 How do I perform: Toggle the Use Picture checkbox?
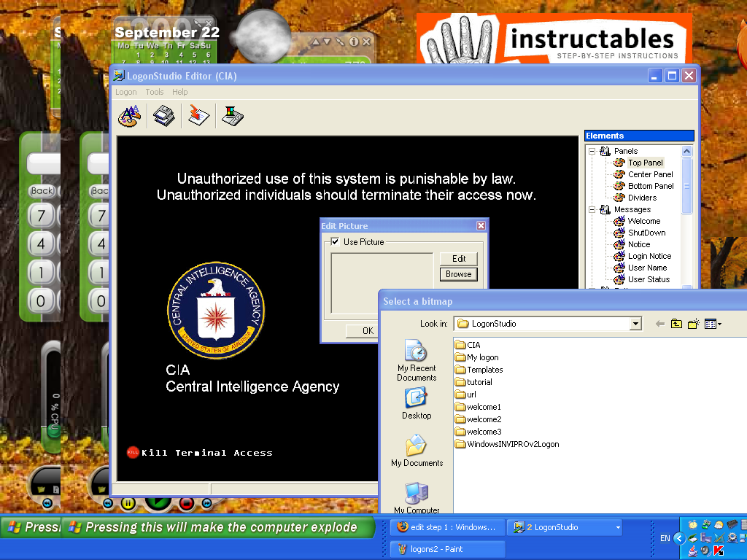(x=335, y=241)
